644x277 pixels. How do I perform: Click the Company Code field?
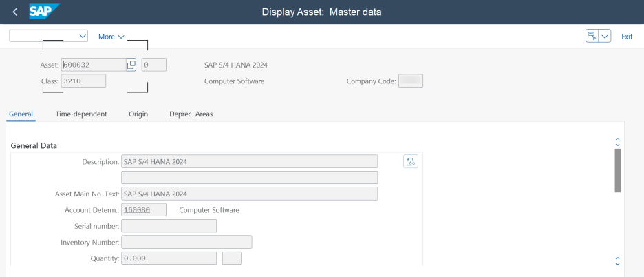point(411,81)
